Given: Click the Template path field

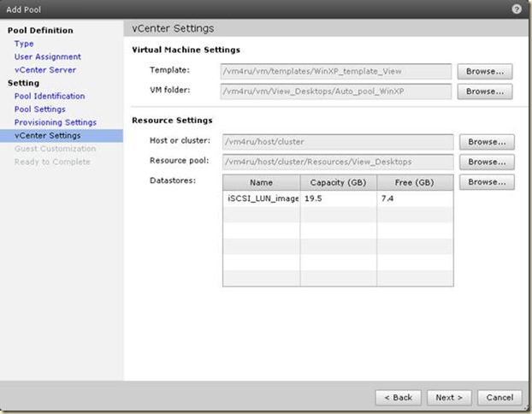Looking at the screenshot, I should click(x=335, y=71).
